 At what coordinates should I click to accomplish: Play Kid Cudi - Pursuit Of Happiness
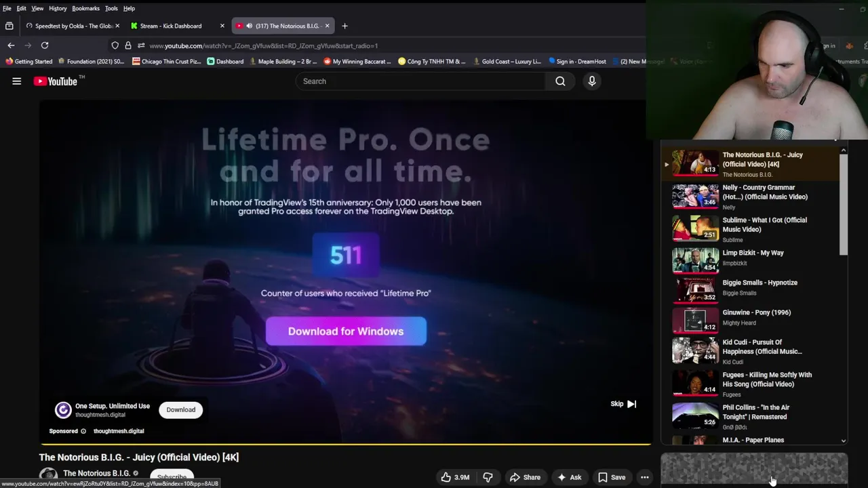751,351
